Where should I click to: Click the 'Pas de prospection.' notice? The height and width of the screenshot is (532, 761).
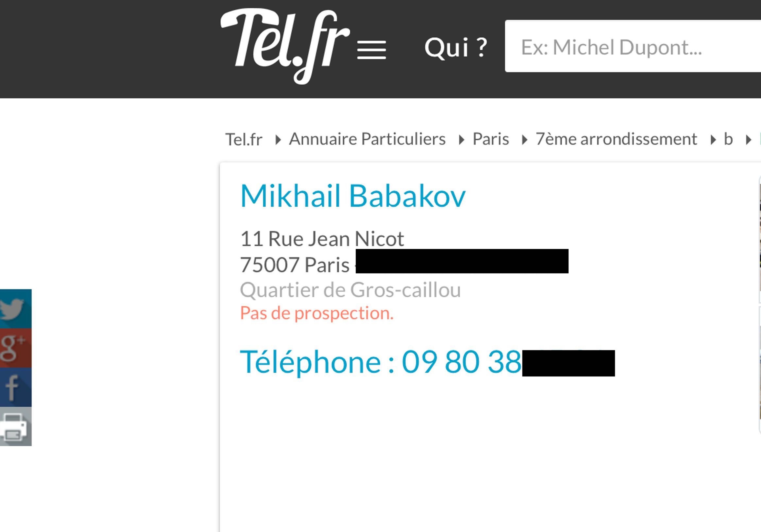click(316, 313)
